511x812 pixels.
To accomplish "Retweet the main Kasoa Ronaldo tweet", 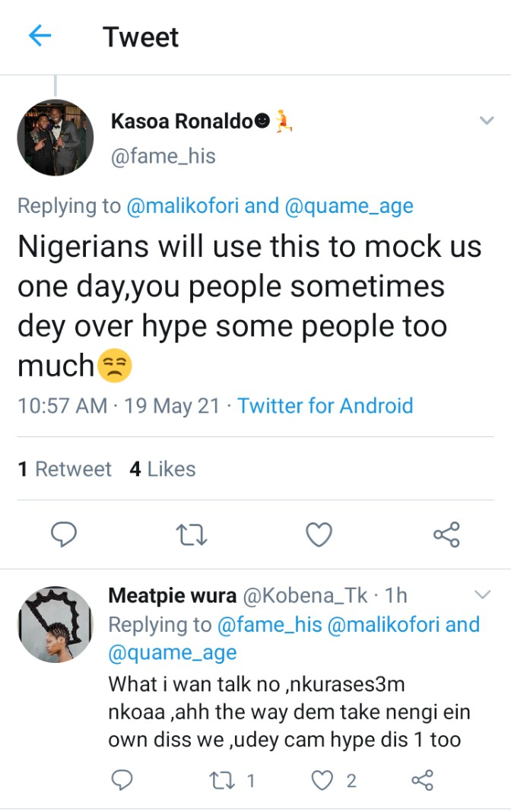I will 192,535.
